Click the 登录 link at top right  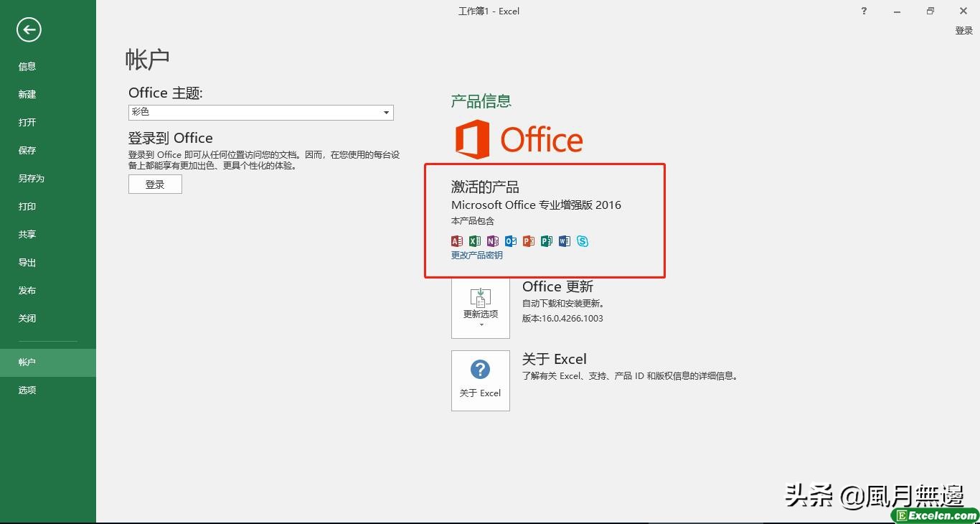coord(963,30)
